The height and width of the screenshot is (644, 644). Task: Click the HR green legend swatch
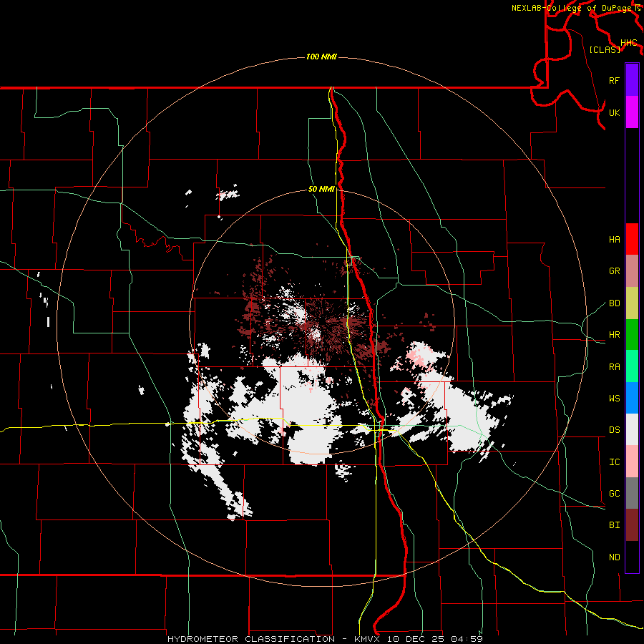(632, 335)
